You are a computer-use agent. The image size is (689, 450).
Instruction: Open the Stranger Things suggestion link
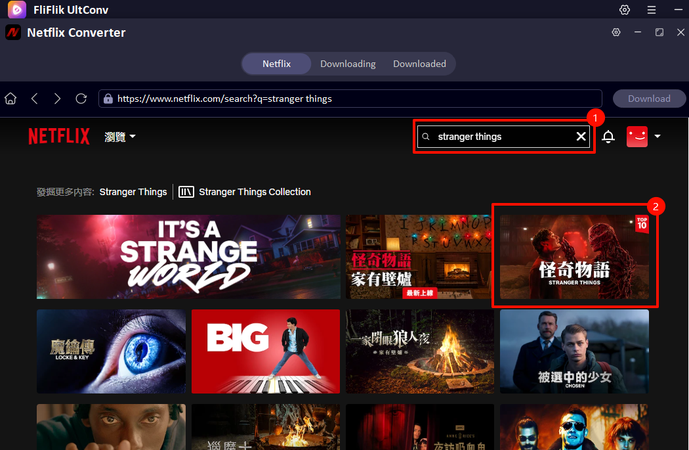[133, 192]
